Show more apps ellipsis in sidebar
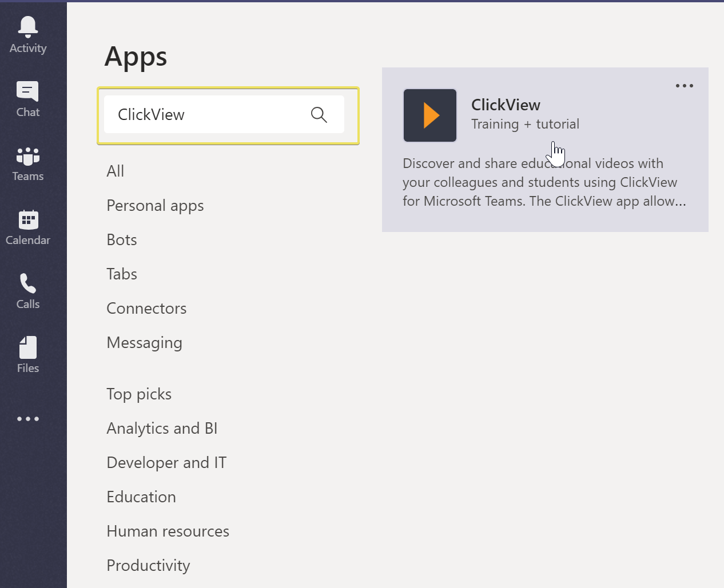This screenshot has width=724, height=588. (28, 419)
